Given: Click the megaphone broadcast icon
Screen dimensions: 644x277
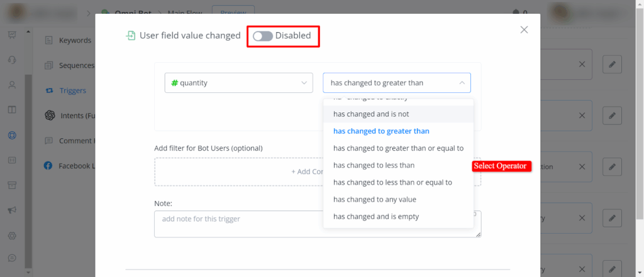Looking at the screenshot, I should 11,210.
